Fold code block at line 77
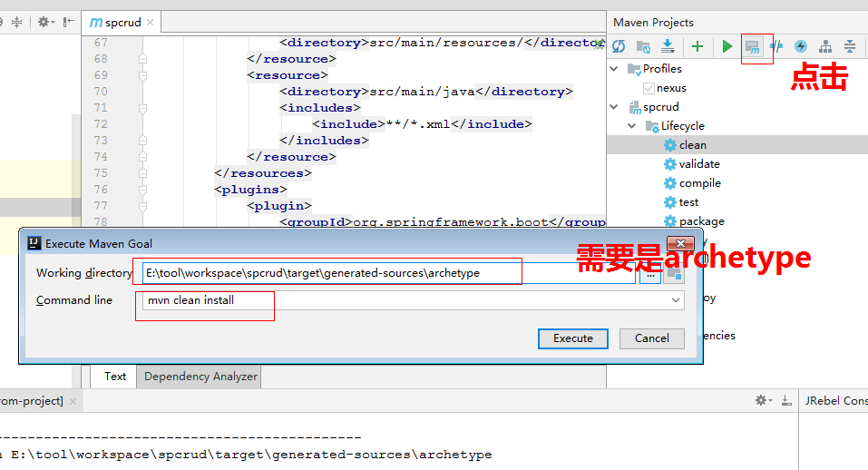The image size is (868, 470). pyautogui.click(x=142, y=206)
